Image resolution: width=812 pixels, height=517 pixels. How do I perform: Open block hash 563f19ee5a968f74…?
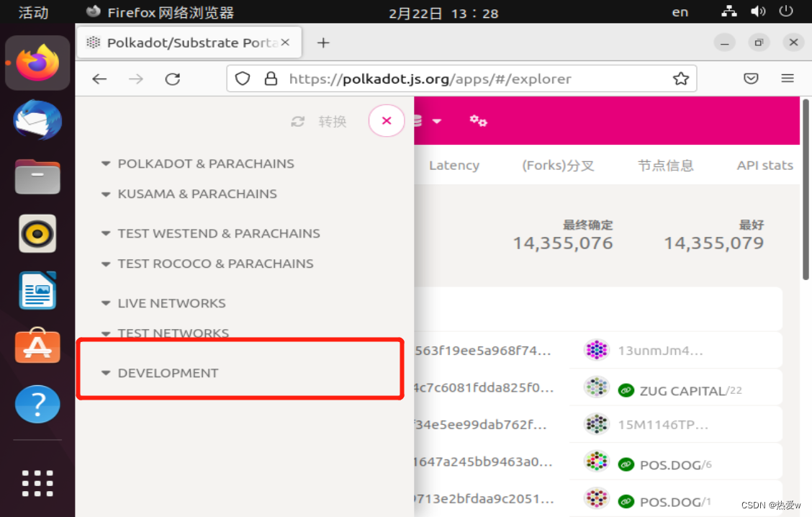482,351
